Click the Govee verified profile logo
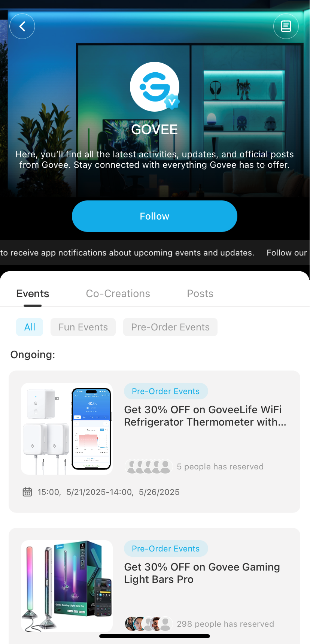 click(155, 87)
